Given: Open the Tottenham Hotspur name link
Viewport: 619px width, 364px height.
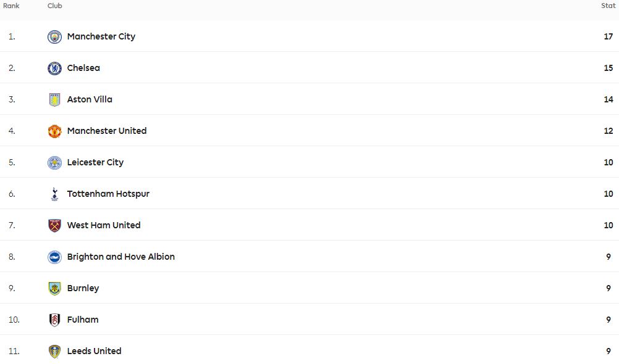Looking at the screenshot, I should 108,194.
